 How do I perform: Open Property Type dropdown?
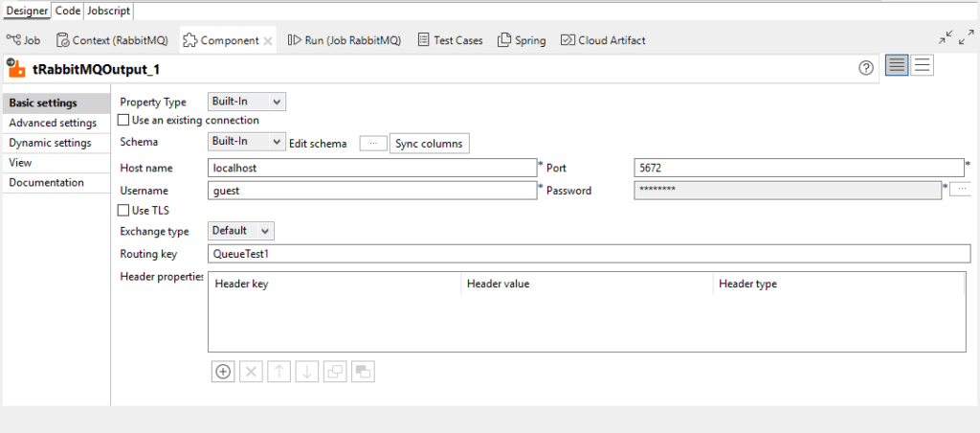click(246, 102)
